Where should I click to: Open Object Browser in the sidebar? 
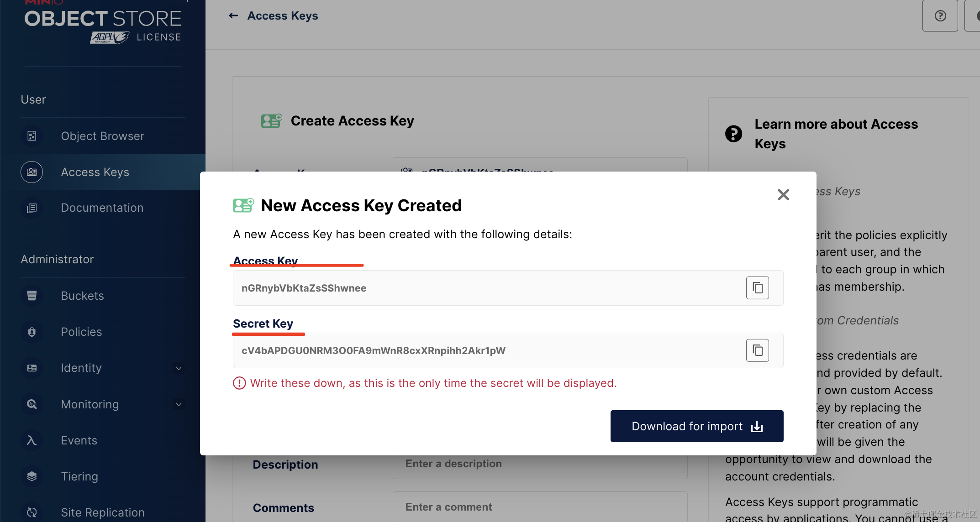102,136
